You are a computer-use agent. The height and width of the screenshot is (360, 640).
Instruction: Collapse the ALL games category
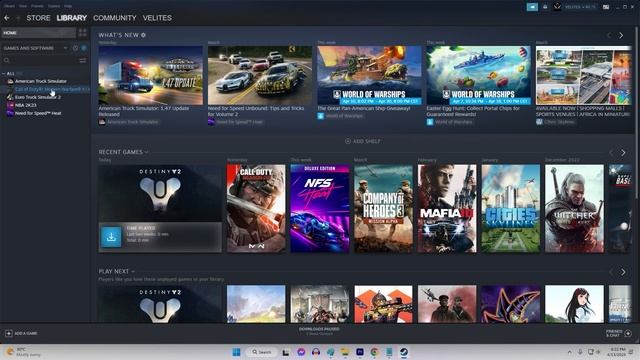4,73
